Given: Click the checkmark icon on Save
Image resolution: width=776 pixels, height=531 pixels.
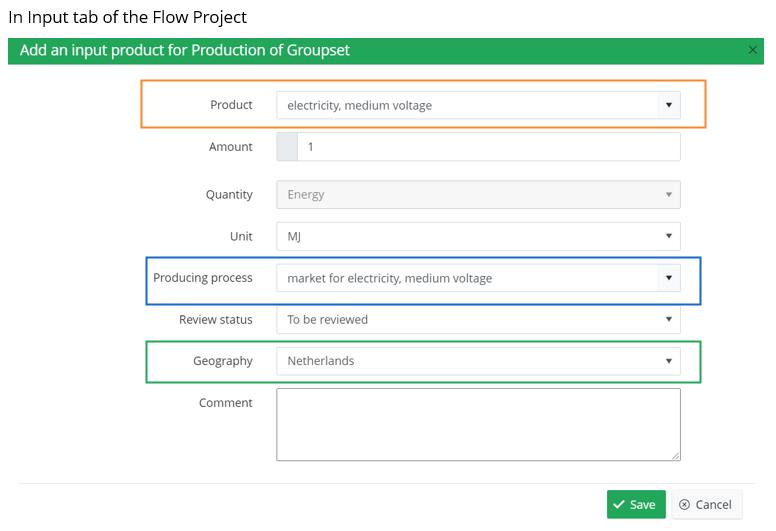Looking at the screenshot, I should pyautogui.click(x=619, y=504).
